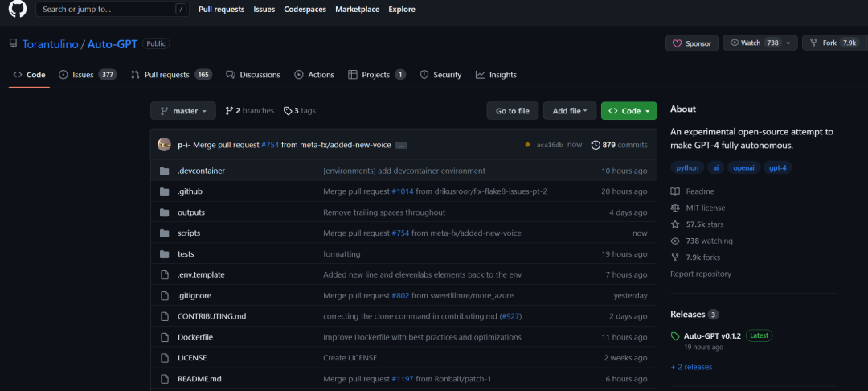The image size is (868, 391).
Task: Focus the Search or jump to field
Action: [x=113, y=9]
